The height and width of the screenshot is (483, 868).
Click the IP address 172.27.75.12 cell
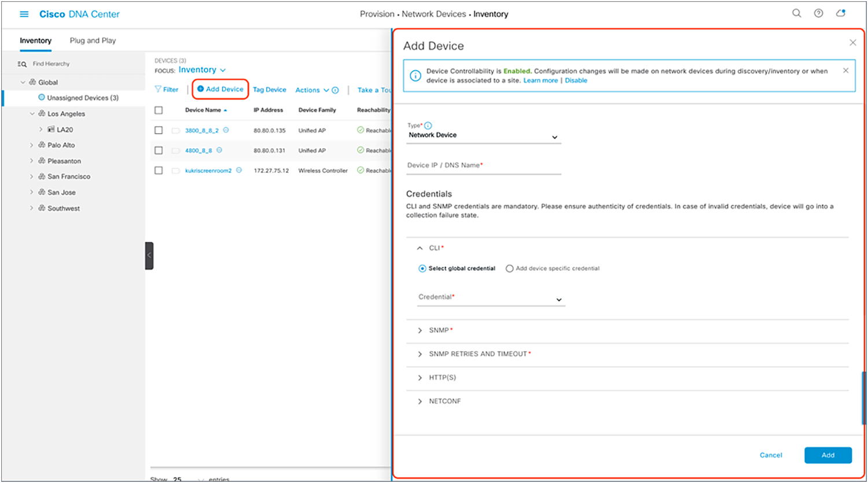click(271, 171)
